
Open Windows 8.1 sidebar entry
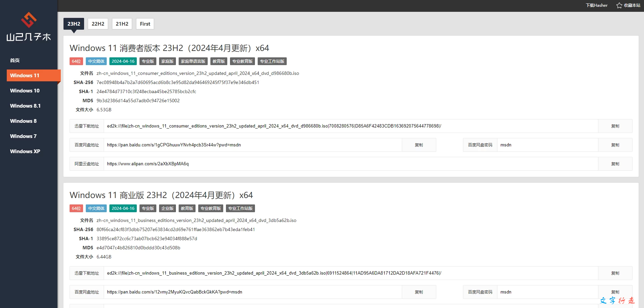coord(25,106)
